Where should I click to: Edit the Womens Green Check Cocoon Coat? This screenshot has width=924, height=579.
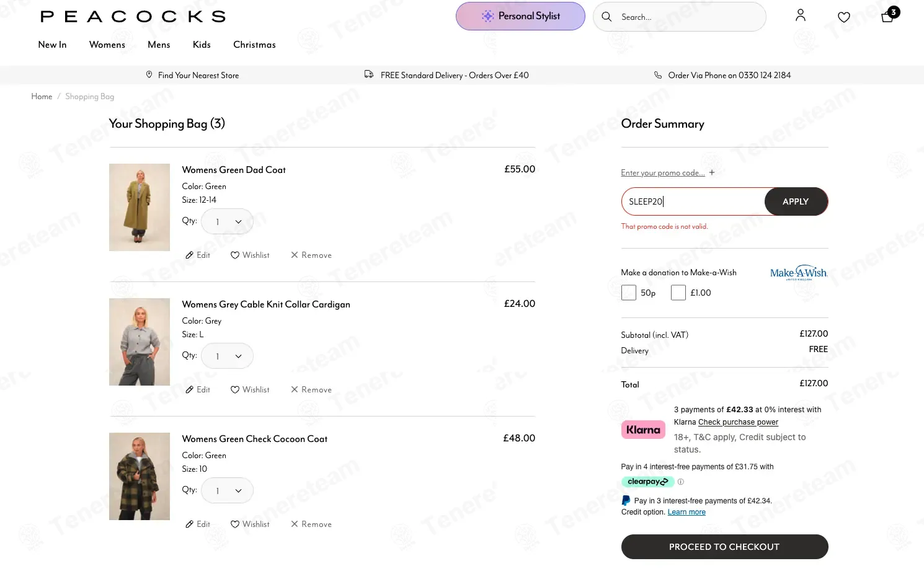pyautogui.click(x=198, y=524)
